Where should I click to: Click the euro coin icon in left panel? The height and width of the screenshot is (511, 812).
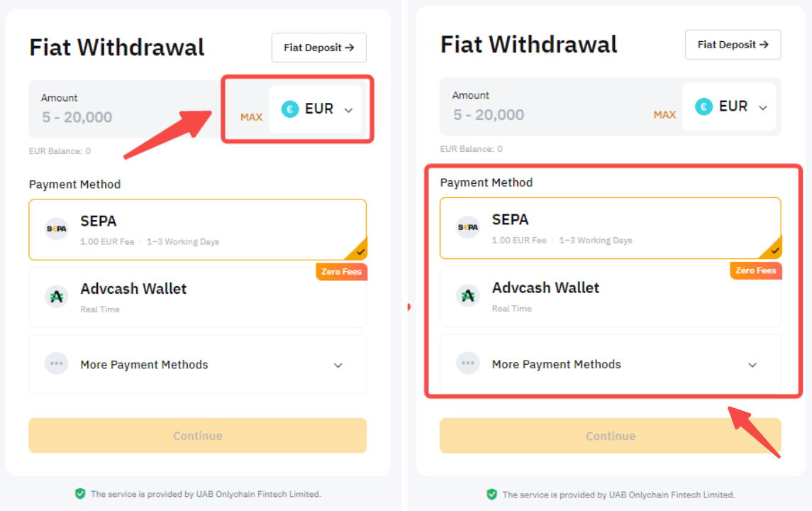coord(290,109)
